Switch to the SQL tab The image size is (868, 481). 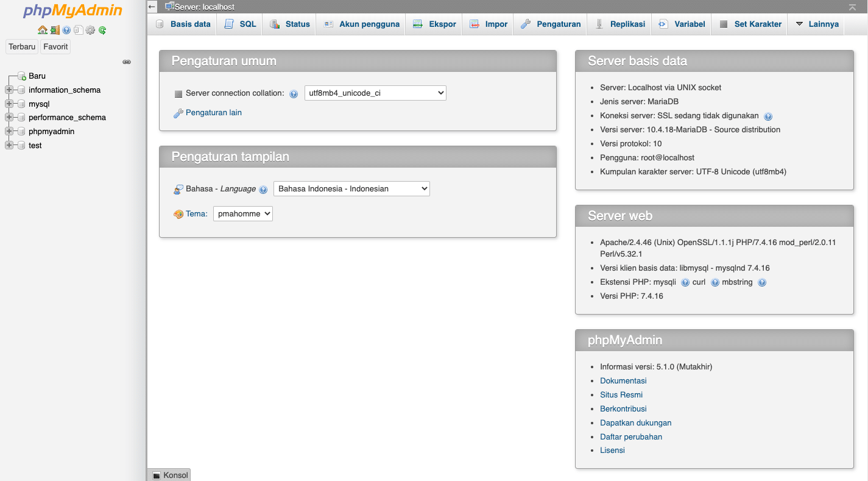click(x=241, y=24)
